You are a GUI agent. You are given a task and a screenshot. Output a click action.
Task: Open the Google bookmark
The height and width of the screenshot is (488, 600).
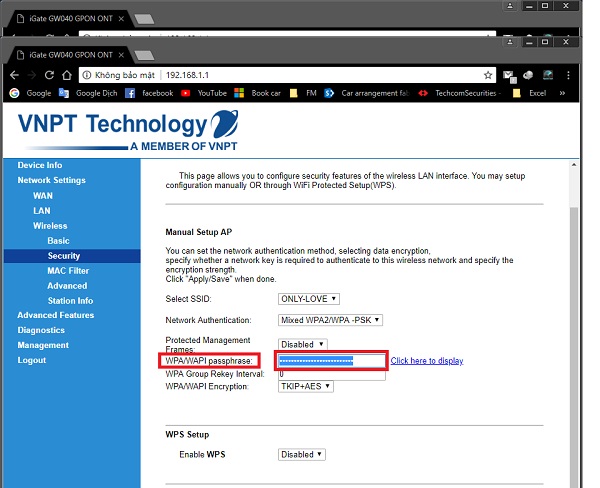[30, 93]
